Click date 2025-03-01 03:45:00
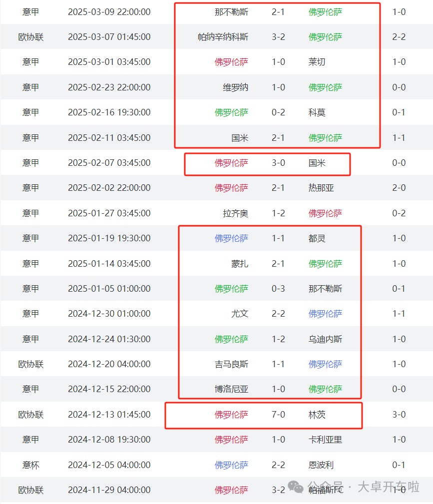 click(109, 62)
